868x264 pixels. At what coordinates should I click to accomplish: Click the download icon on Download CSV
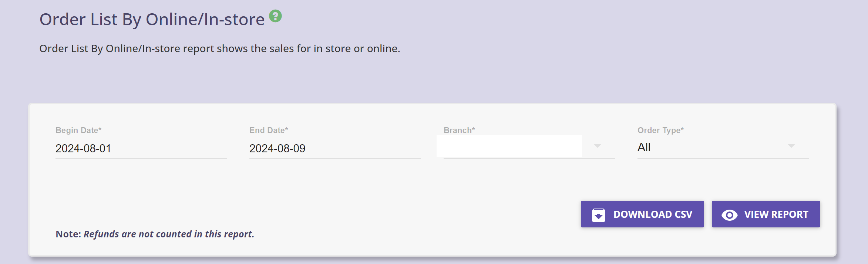coord(598,215)
